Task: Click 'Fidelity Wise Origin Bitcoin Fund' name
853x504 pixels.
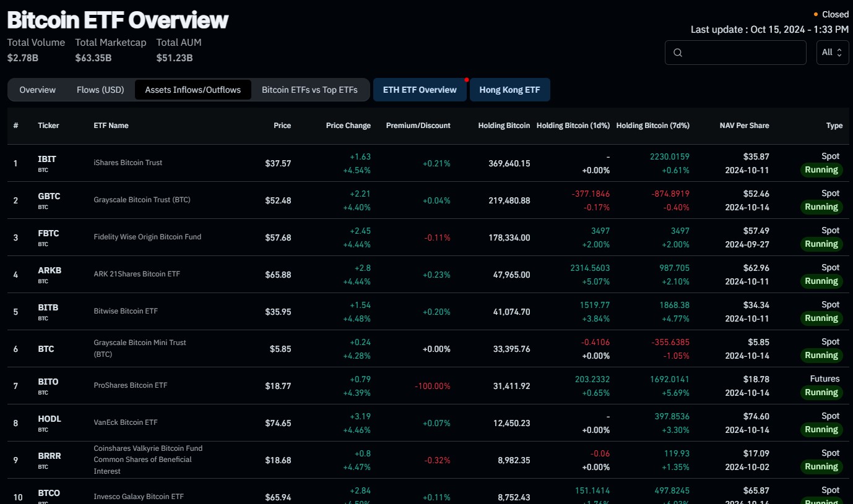Action: point(147,237)
